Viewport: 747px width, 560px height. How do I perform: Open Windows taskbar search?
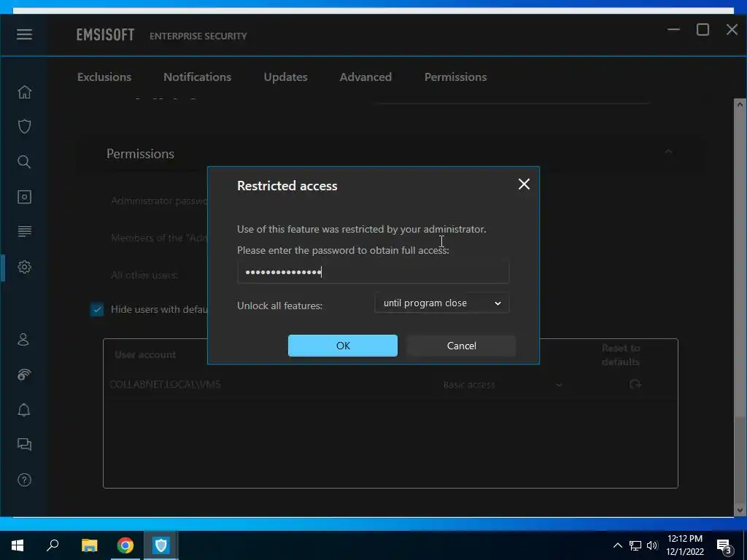53,545
